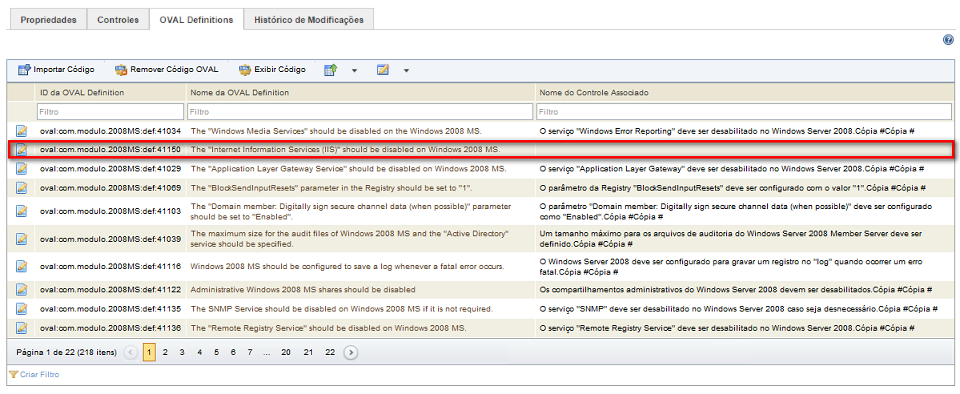Go to page 7

coord(250,352)
